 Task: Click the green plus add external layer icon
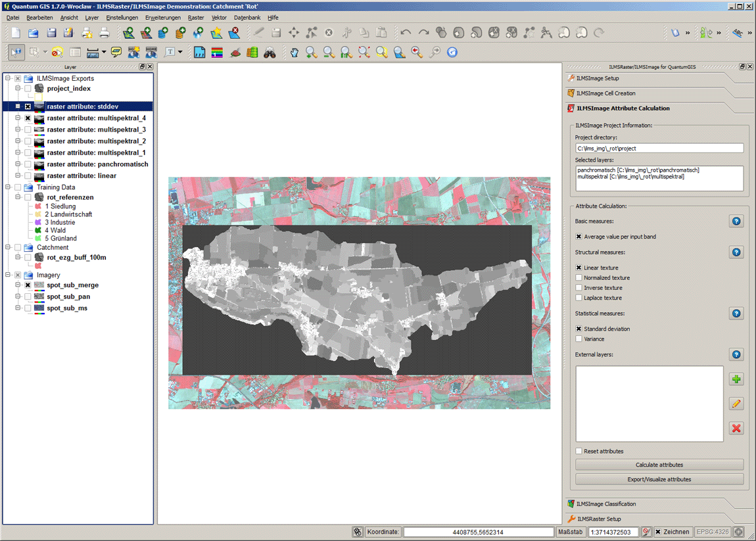click(736, 380)
